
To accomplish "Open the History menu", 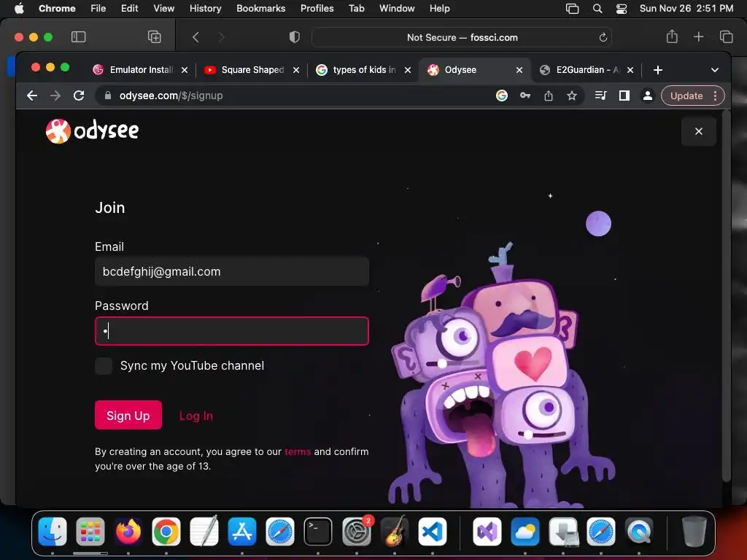I will pyautogui.click(x=205, y=9).
